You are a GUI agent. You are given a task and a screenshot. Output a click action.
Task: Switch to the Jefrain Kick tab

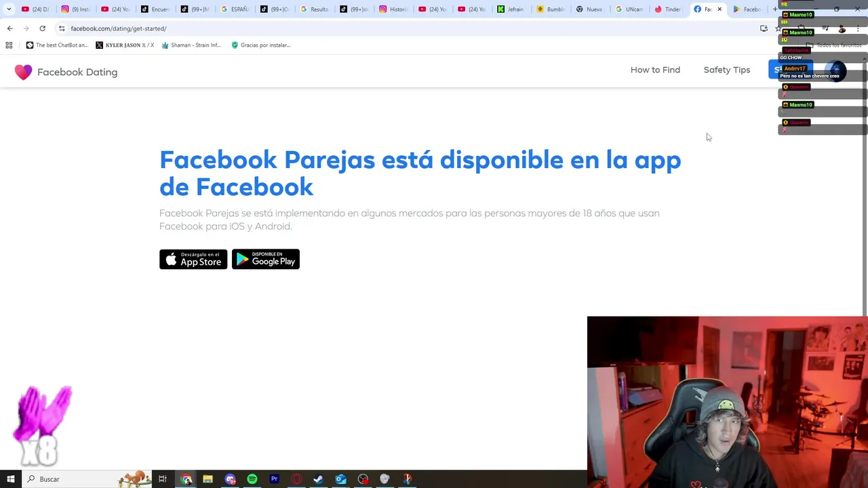pos(511,9)
